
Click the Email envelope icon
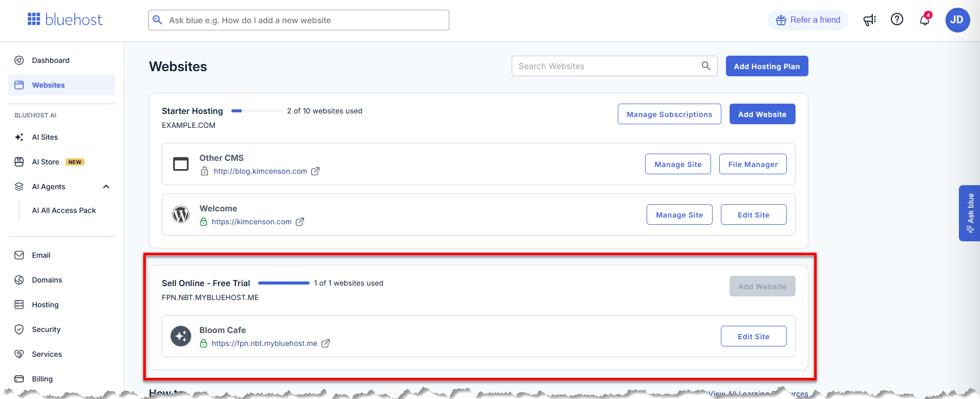coord(19,255)
